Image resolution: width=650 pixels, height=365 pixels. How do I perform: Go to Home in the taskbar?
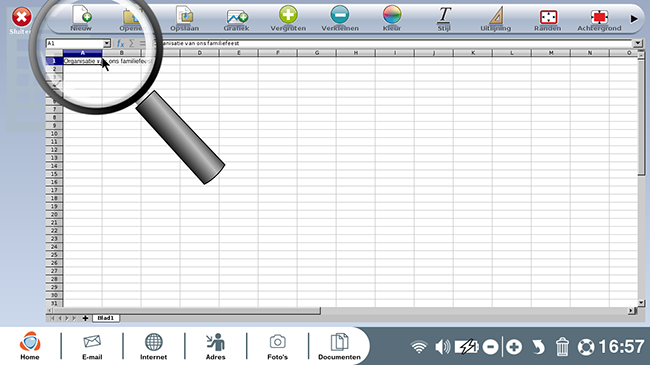(30, 346)
